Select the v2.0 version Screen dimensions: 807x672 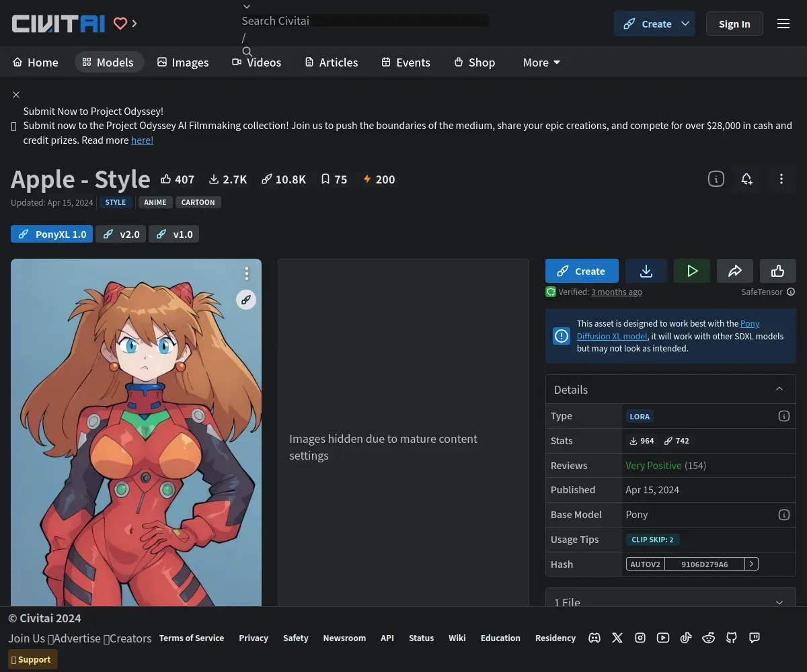click(x=121, y=234)
